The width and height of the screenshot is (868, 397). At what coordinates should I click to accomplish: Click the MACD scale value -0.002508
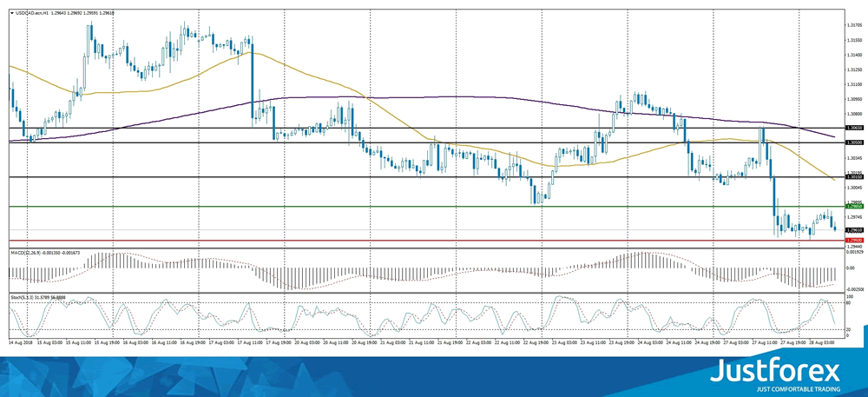pyautogui.click(x=855, y=289)
